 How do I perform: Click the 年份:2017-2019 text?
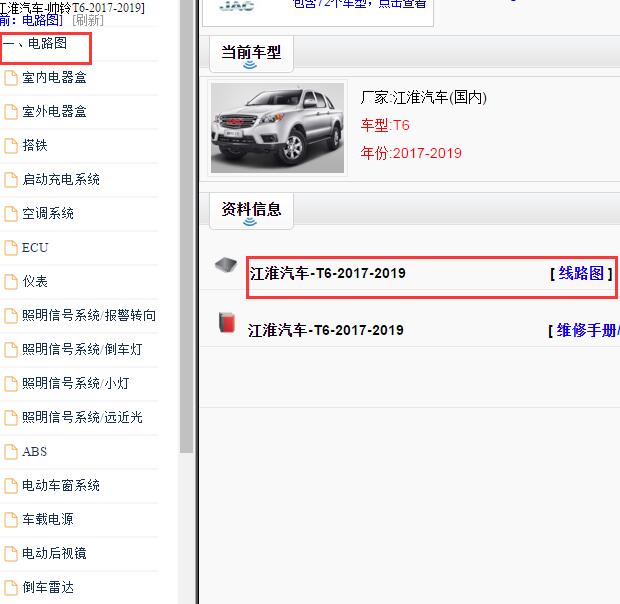tap(411, 153)
